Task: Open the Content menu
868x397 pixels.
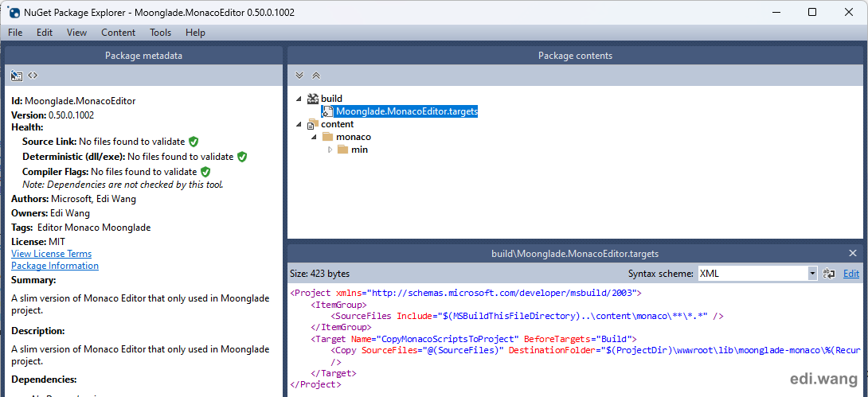Action: [119, 33]
